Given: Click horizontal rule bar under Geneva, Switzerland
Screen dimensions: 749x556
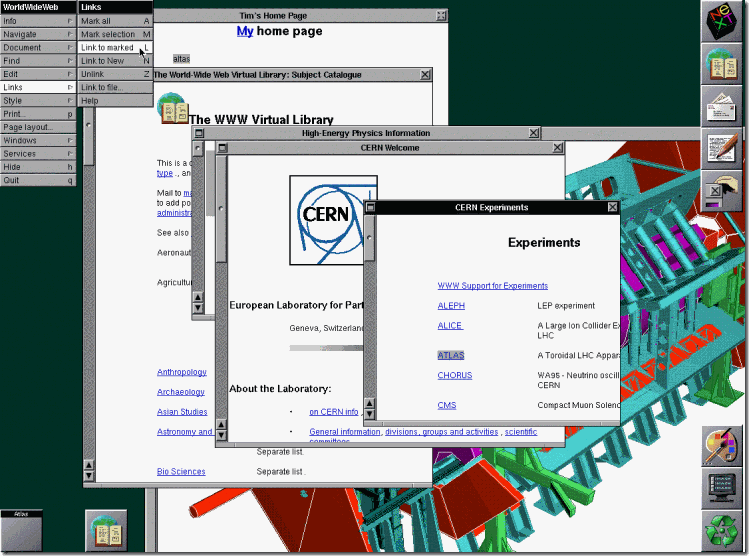Looking at the screenshot, I should click(x=326, y=348).
